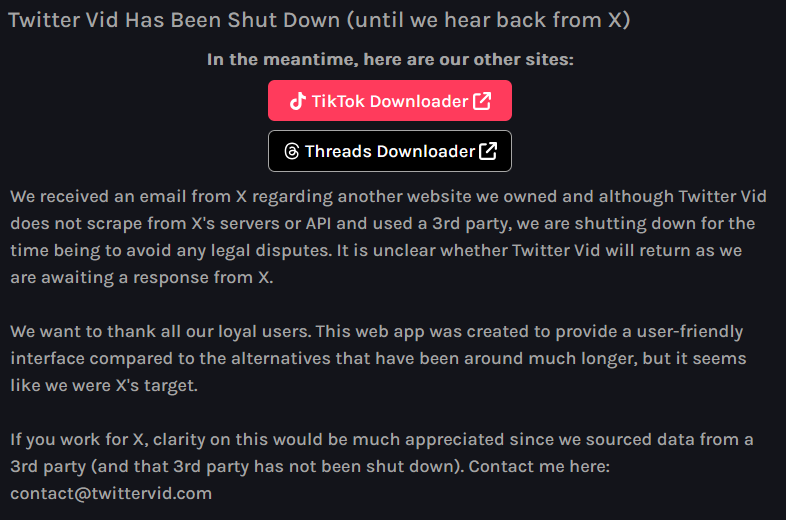Click the paragraph starting 'We received an email'
This screenshot has height=520, width=786.
click(388, 237)
